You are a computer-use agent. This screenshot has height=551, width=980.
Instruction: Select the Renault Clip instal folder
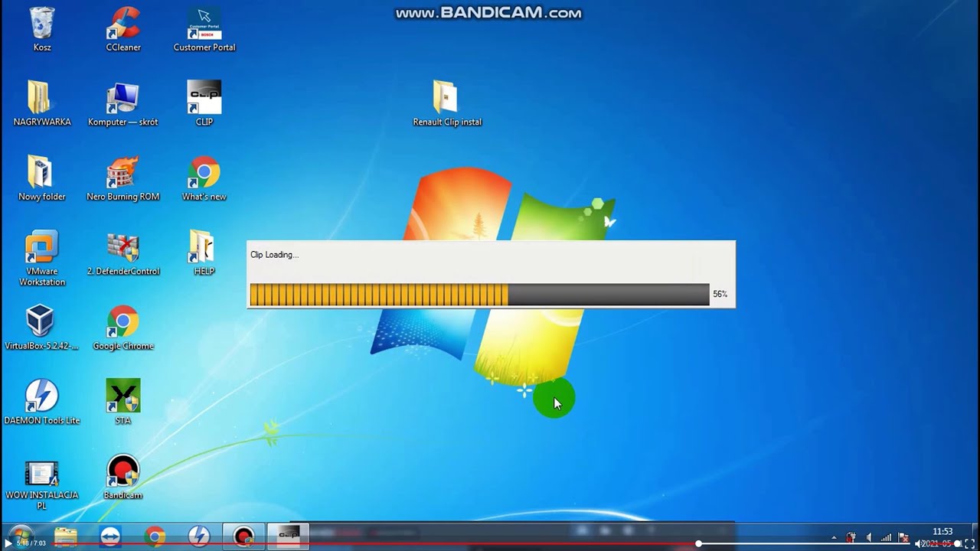point(447,103)
